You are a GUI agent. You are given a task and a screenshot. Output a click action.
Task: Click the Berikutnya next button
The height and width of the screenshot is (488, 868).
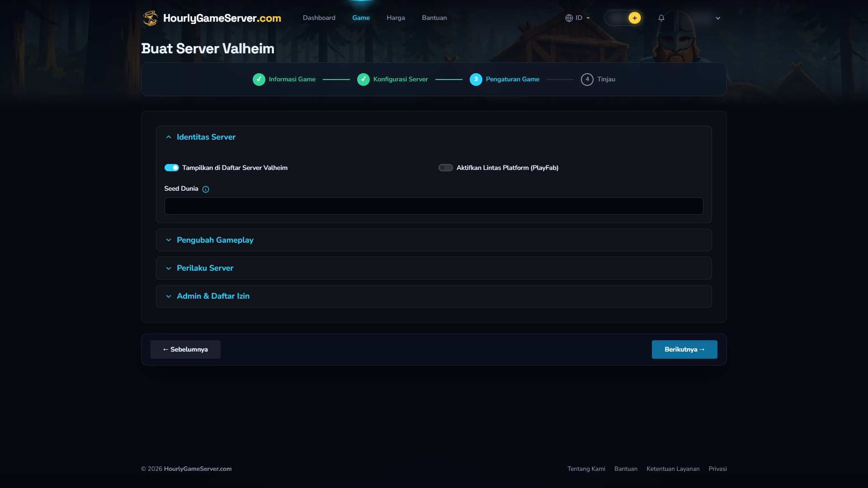tap(684, 349)
